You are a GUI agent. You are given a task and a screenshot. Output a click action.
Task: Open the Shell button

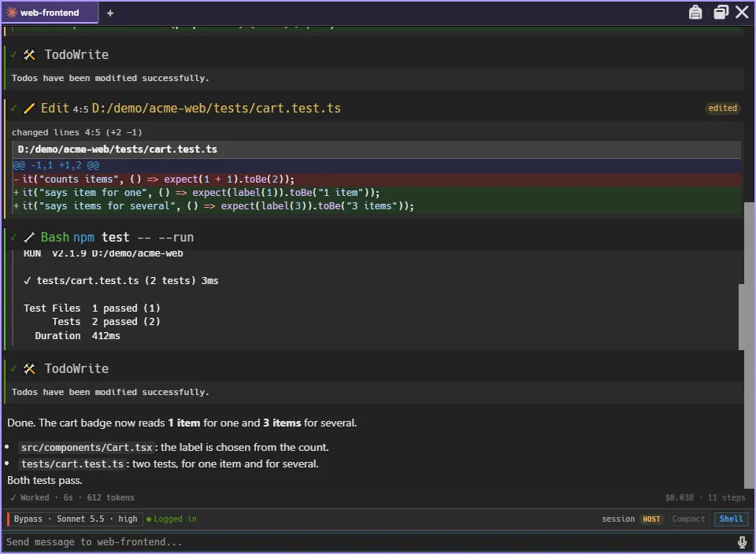click(731, 519)
